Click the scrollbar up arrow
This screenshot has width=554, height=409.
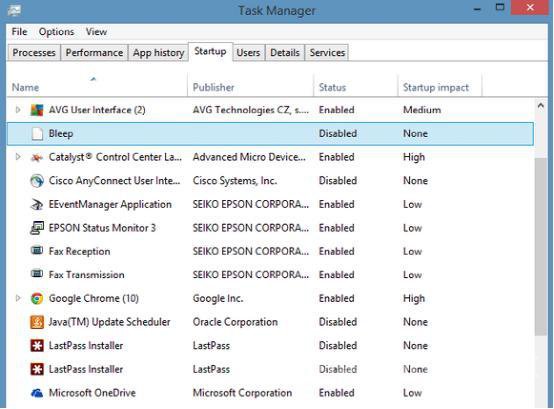pyautogui.click(x=541, y=106)
